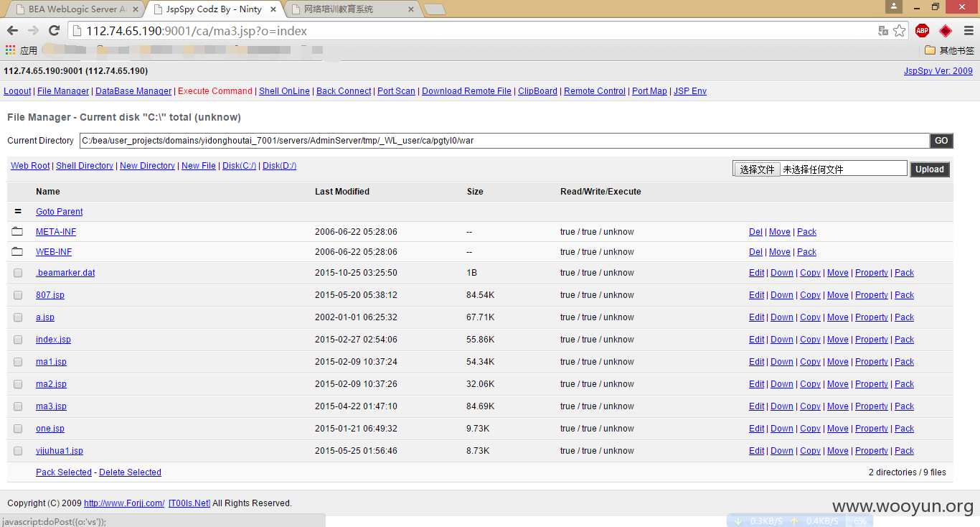Viewport: 980px width, 527px height.
Task: Open Execute Command menu link
Action: pos(215,91)
